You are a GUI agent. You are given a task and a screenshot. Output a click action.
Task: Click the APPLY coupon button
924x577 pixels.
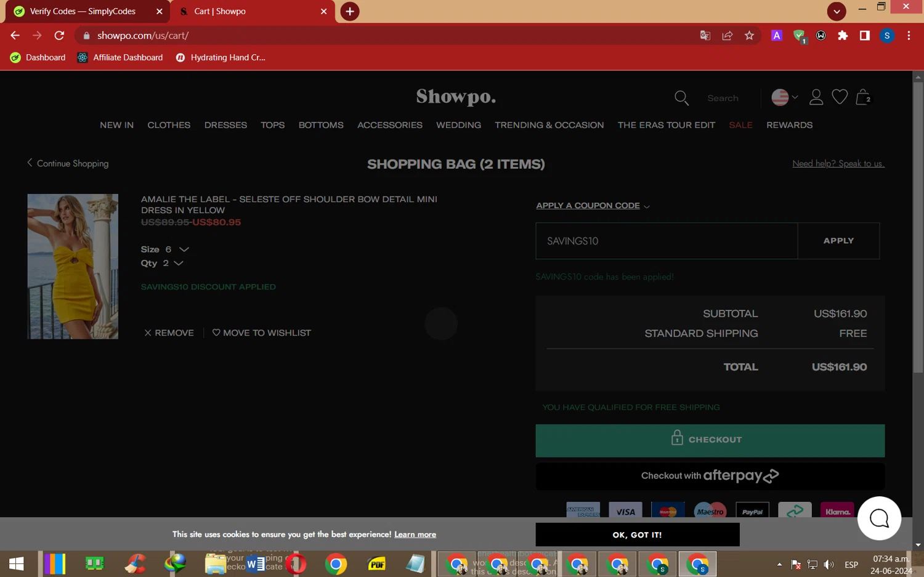(x=838, y=241)
